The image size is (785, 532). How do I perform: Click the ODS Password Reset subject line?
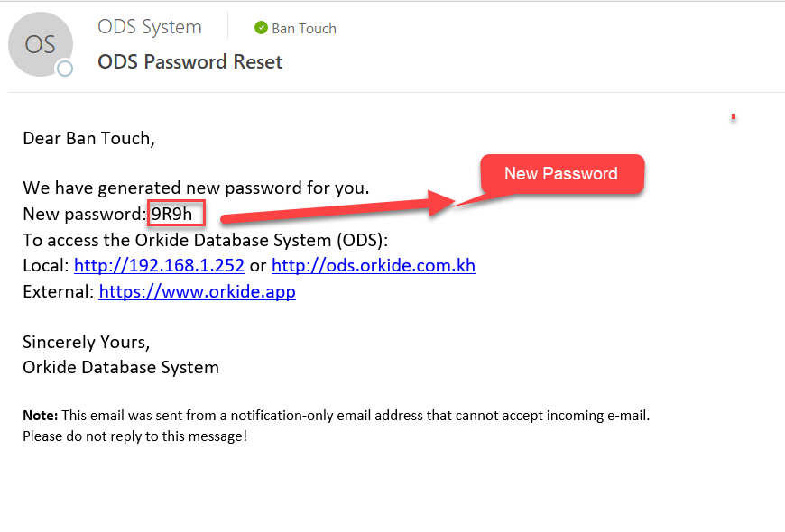pyautogui.click(x=189, y=61)
